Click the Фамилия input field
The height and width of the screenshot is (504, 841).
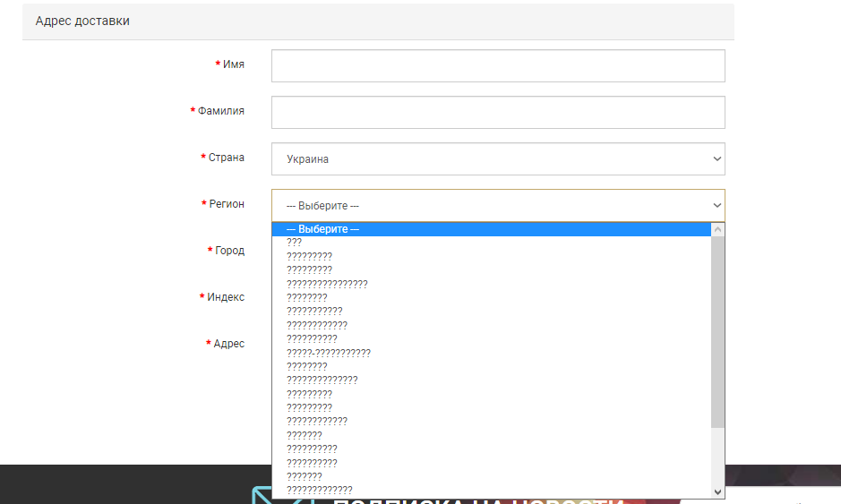click(498, 113)
